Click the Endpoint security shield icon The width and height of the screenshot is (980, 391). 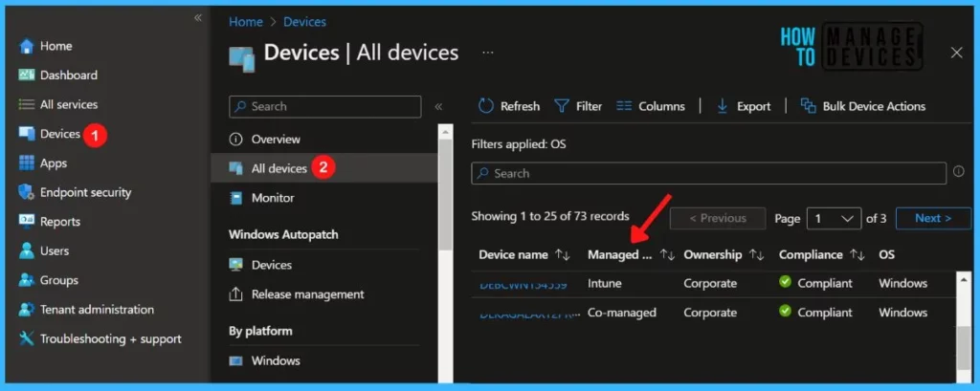click(26, 192)
